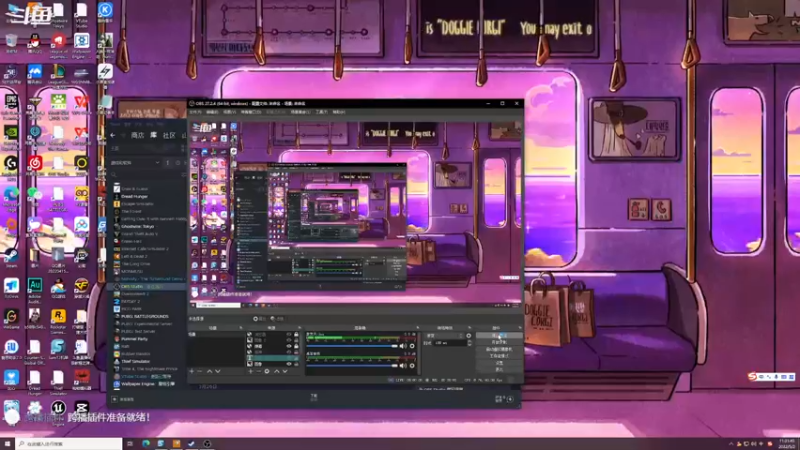This screenshot has height=450, width=800.
Task: Move scene down in OBS Scenes panel
Action: (218, 371)
